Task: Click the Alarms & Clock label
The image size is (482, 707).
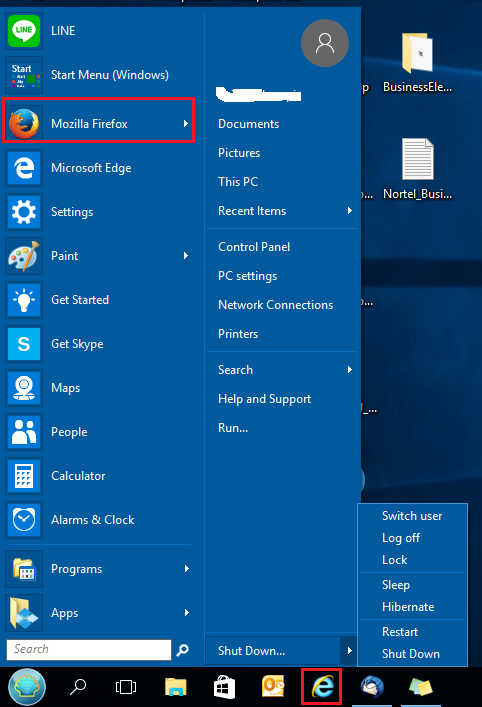Action: [92, 520]
